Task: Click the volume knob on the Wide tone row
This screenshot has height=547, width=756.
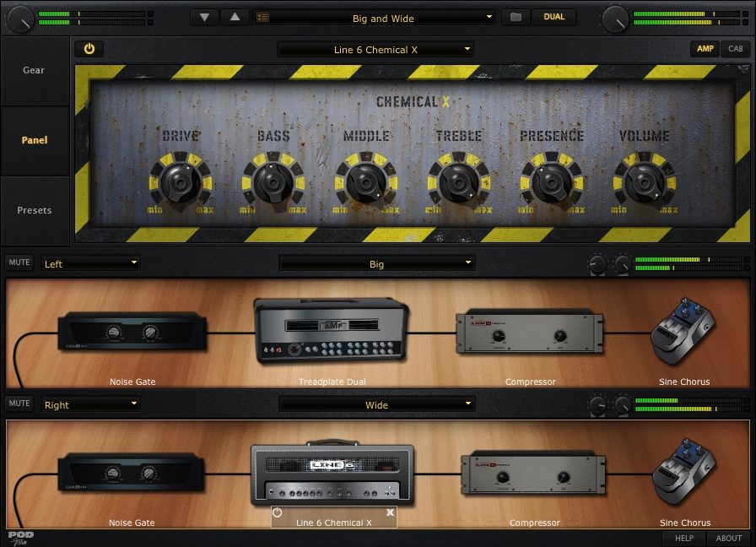Action: point(623,405)
